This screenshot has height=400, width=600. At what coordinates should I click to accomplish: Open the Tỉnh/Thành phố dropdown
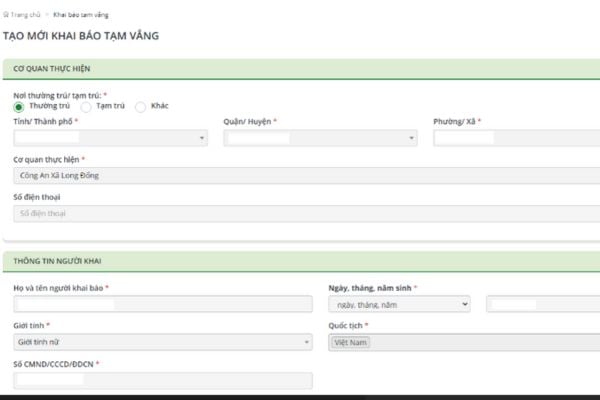tap(110, 138)
